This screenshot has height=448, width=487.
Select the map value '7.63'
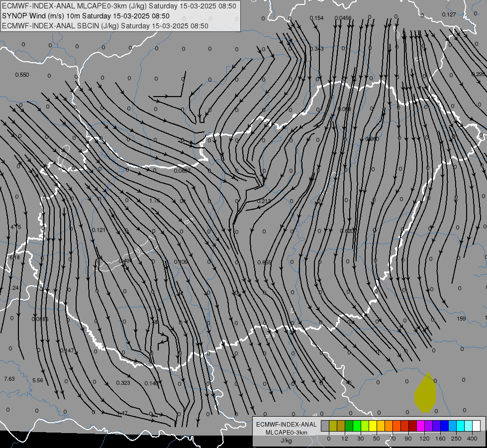pos(9,379)
